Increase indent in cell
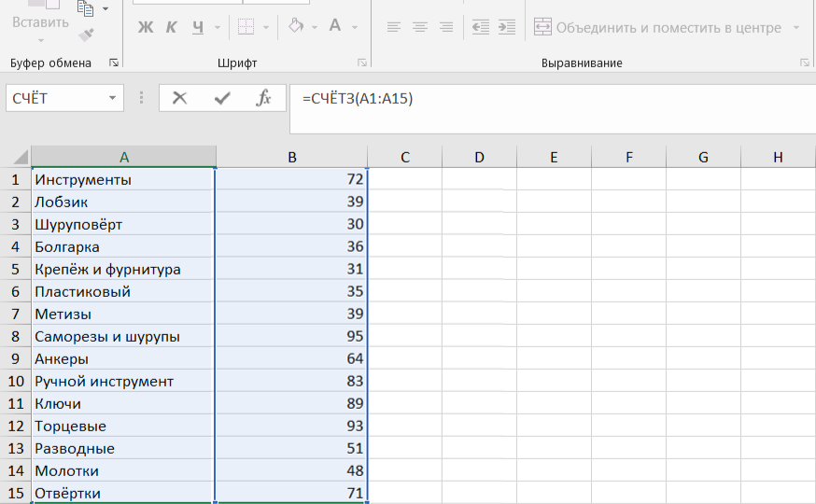The height and width of the screenshot is (504, 816). point(506,27)
